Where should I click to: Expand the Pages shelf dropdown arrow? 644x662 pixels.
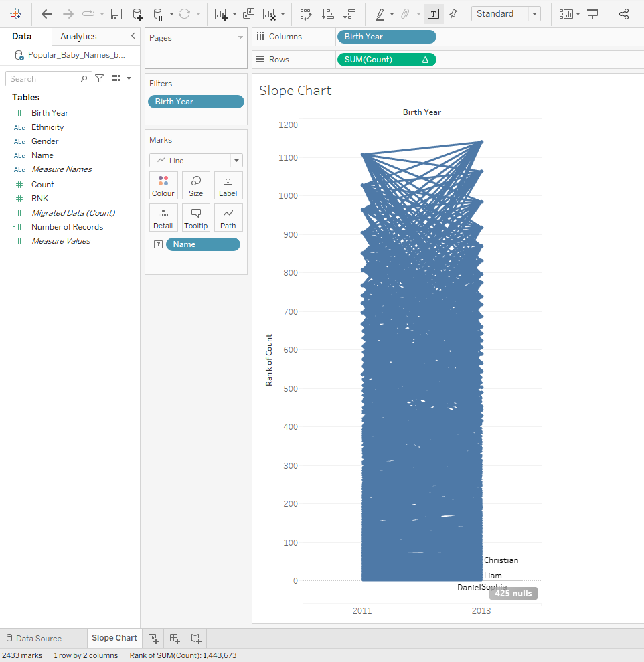tap(240, 38)
